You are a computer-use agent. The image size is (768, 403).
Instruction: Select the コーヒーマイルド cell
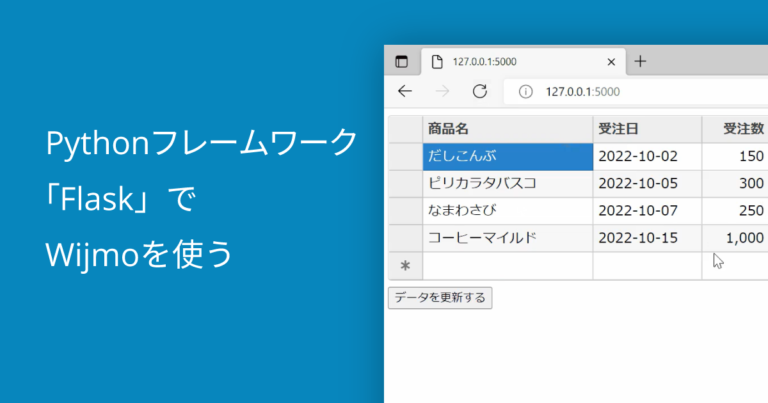pyautogui.click(x=508, y=238)
